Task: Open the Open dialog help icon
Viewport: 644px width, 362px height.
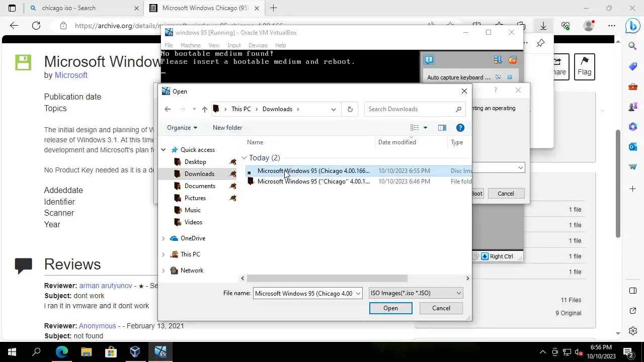Action: (460, 128)
